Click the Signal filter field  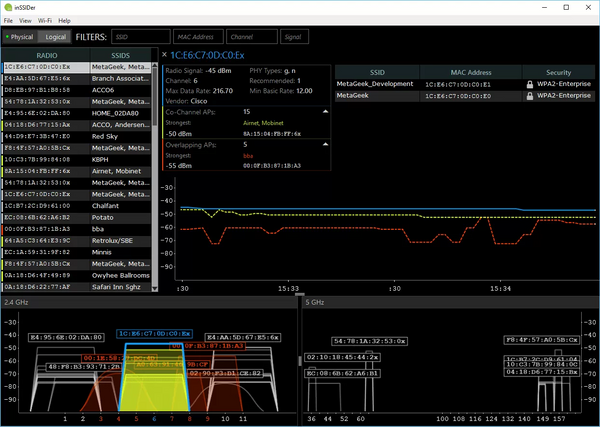294,37
